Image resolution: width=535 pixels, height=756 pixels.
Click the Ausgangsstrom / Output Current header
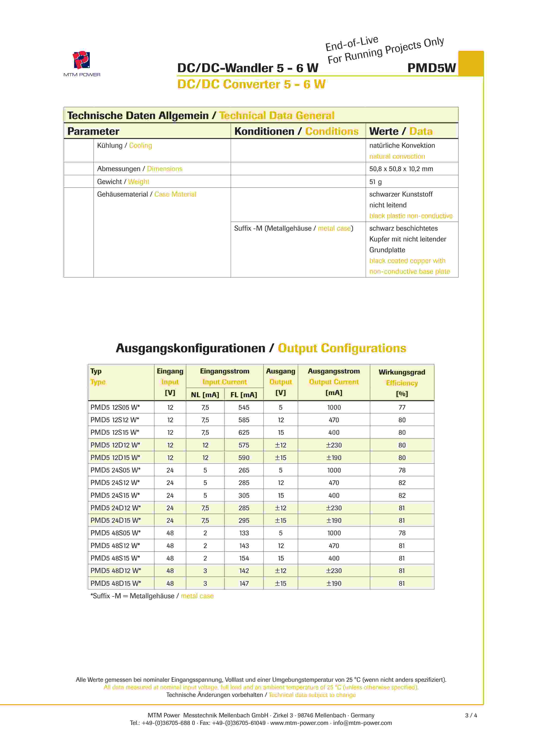[333, 382]
